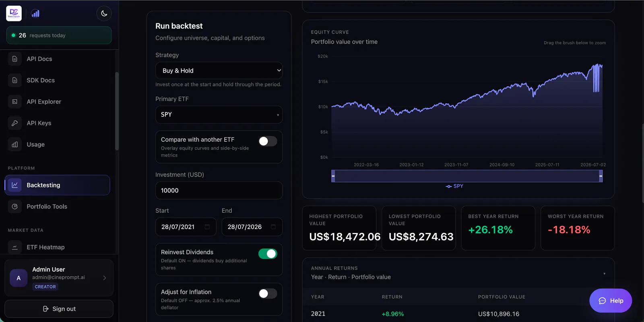The width and height of the screenshot is (644, 322).
Task: Click the ETF Heatmap icon
Action: click(15, 247)
